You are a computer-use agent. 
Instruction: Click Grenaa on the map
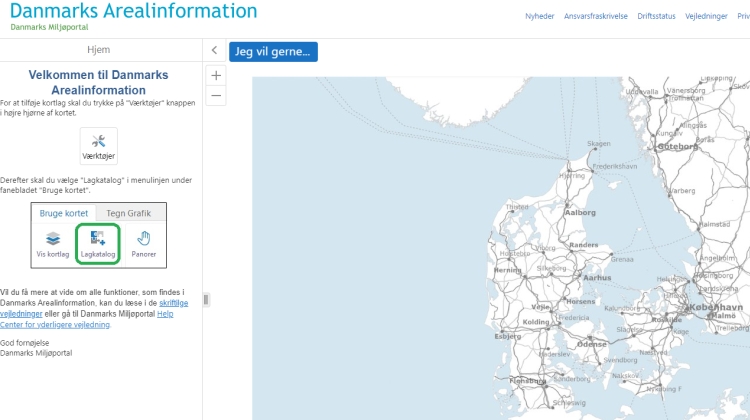pyautogui.click(x=622, y=259)
